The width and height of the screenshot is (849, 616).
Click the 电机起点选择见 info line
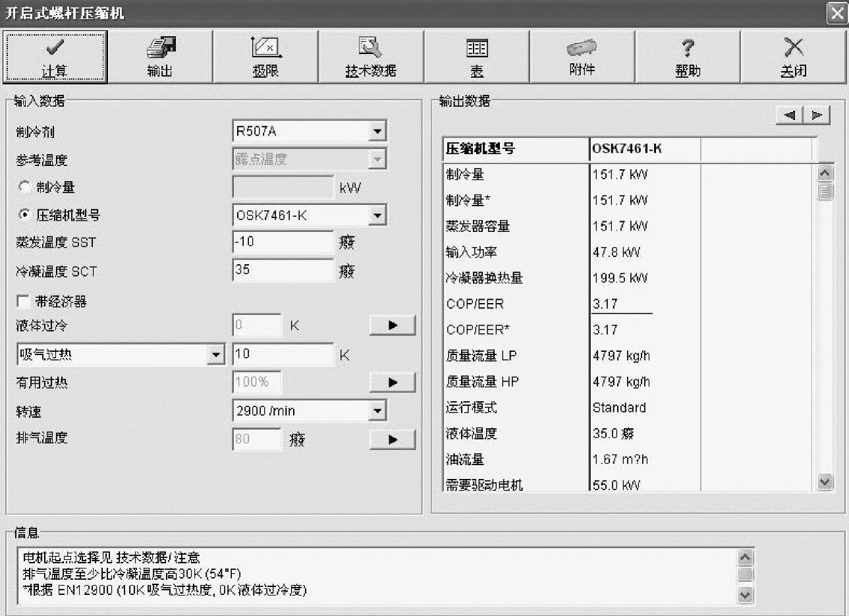[111, 557]
